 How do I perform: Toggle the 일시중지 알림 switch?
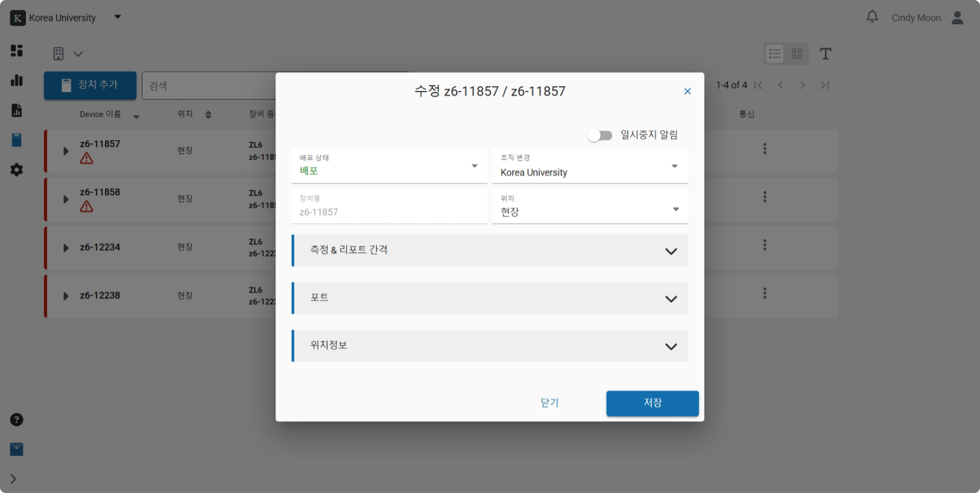point(600,135)
